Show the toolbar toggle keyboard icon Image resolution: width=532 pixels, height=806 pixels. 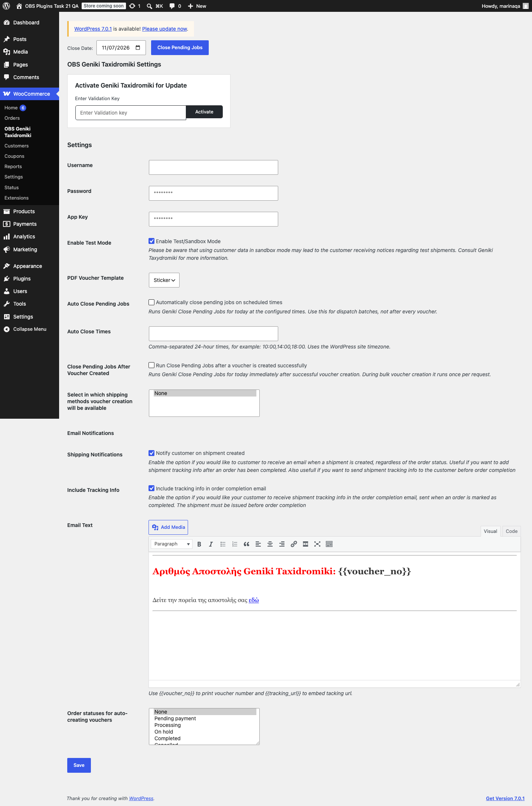click(x=329, y=544)
